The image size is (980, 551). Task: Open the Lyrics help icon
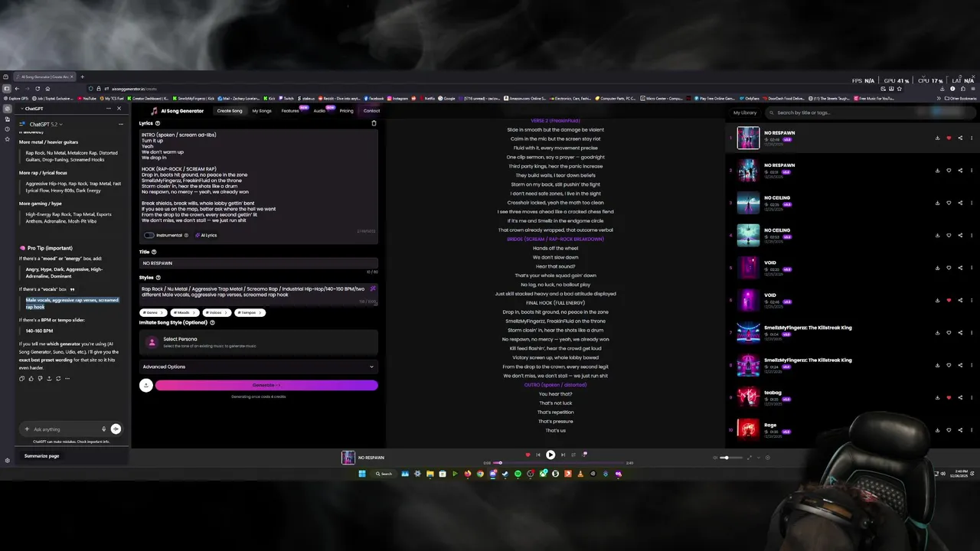click(x=158, y=123)
